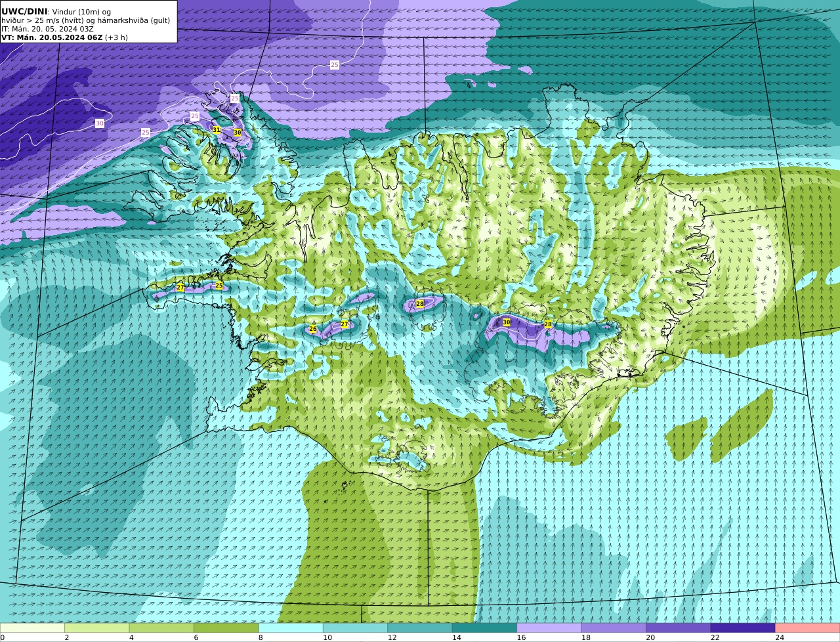This screenshot has width=840, height=642.
Task: Click the yellow 30 label beside the 31
Action: pyautogui.click(x=238, y=133)
